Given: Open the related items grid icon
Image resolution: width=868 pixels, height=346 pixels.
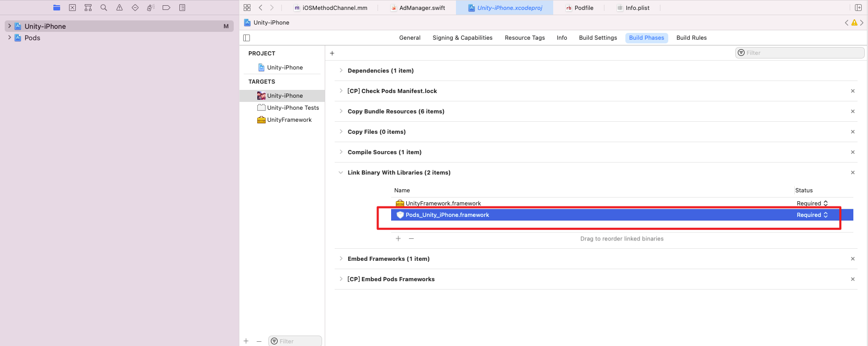Looking at the screenshot, I should 247,8.
